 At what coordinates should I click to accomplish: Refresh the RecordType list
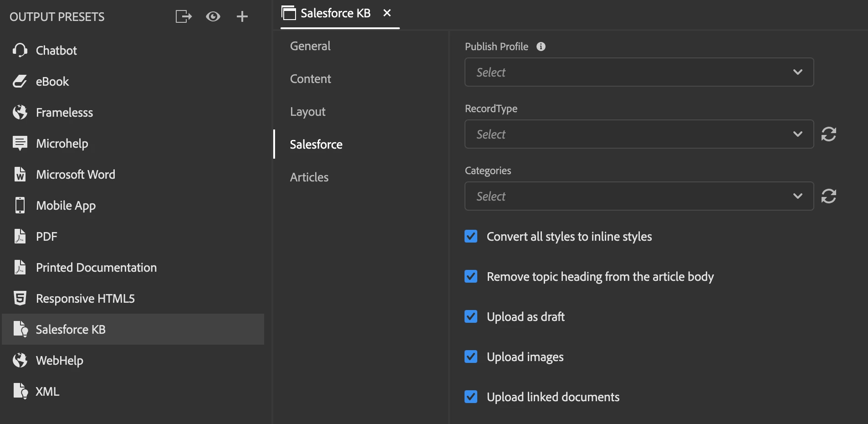click(828, 134)
